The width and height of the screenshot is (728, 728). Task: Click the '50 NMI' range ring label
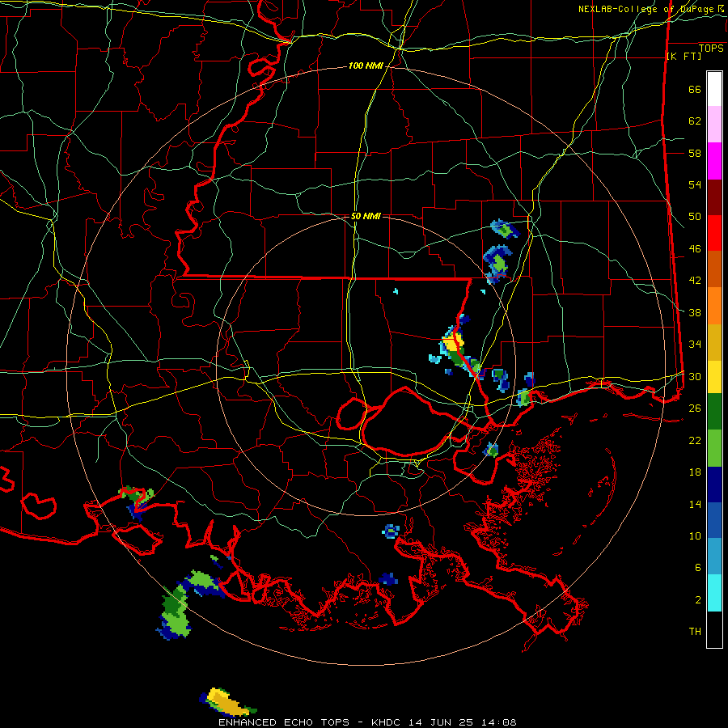[366, 216]
